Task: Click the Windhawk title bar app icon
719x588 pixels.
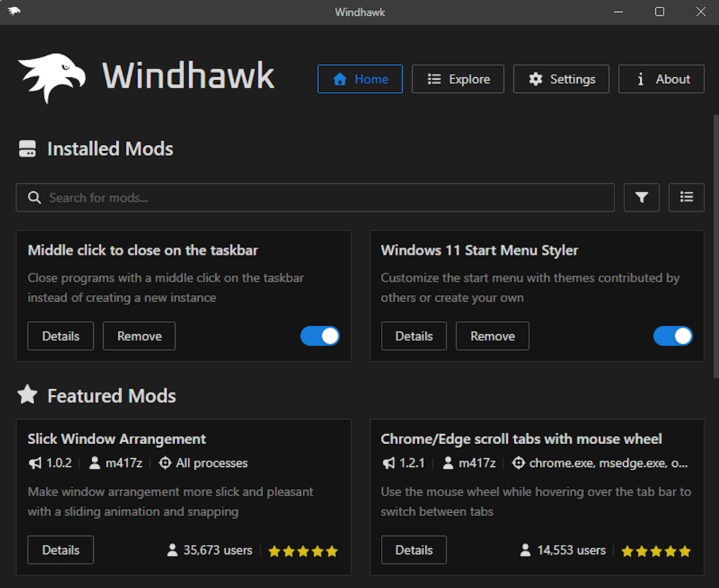Action: [x=14, y=11]
